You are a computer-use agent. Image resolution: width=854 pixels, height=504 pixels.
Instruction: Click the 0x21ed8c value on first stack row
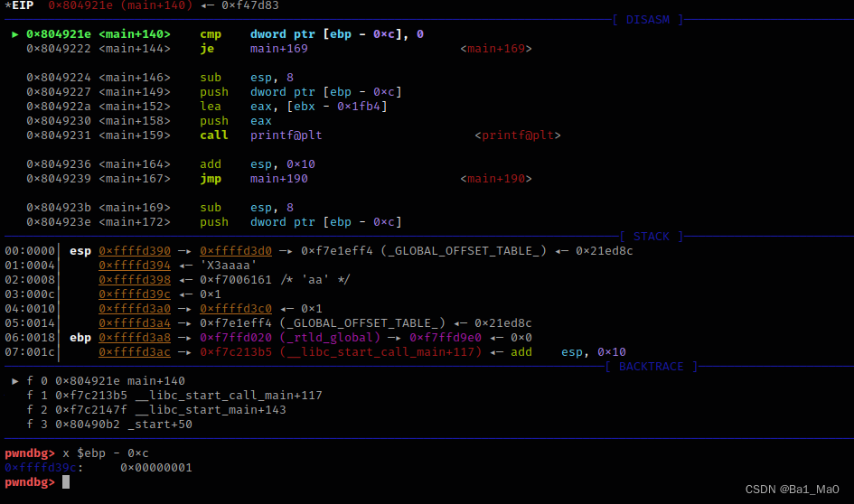coord(604,251)
